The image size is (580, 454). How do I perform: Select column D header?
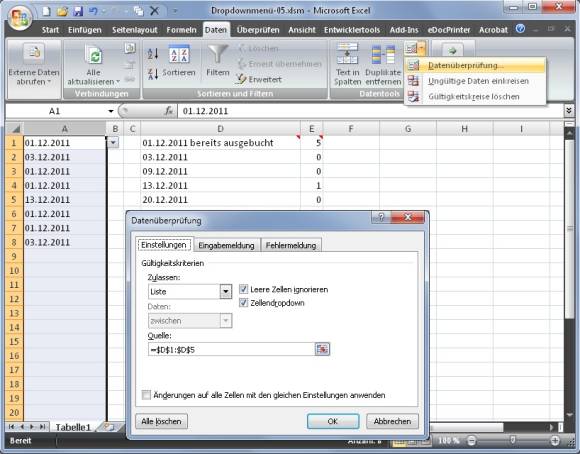point(220,129)
